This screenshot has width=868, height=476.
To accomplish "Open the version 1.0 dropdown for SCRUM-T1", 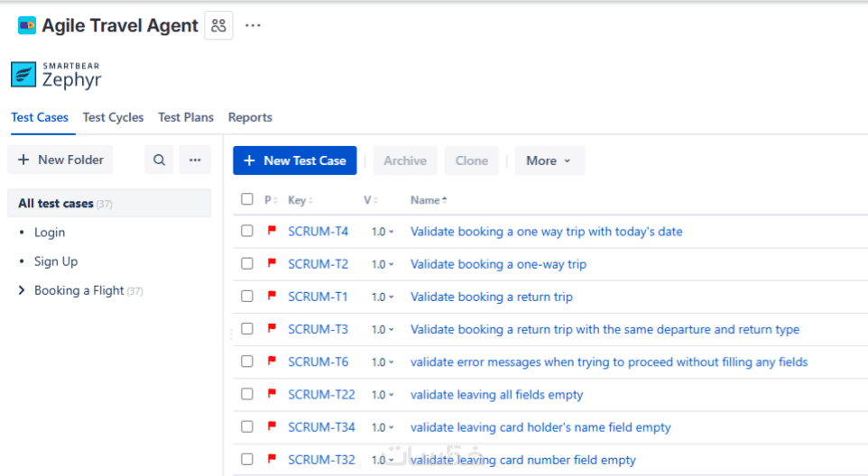I will pos(383,297).
